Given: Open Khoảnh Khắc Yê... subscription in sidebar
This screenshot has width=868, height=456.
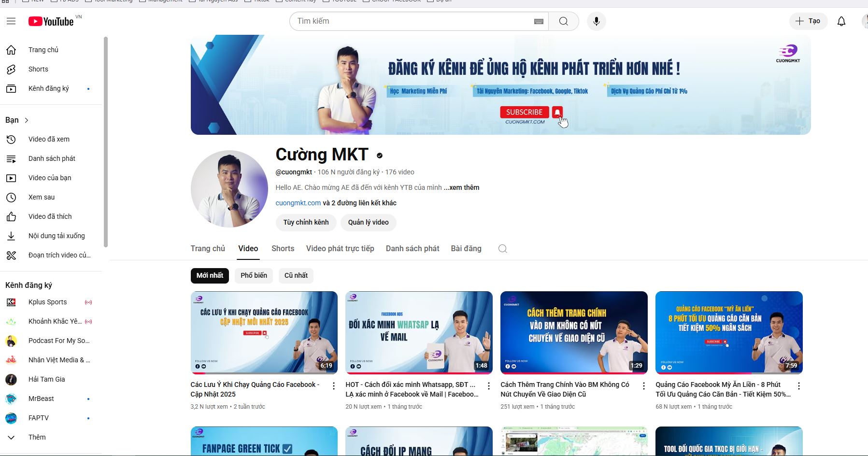Looking at the screenshot, I should click(x=51, y=321).
